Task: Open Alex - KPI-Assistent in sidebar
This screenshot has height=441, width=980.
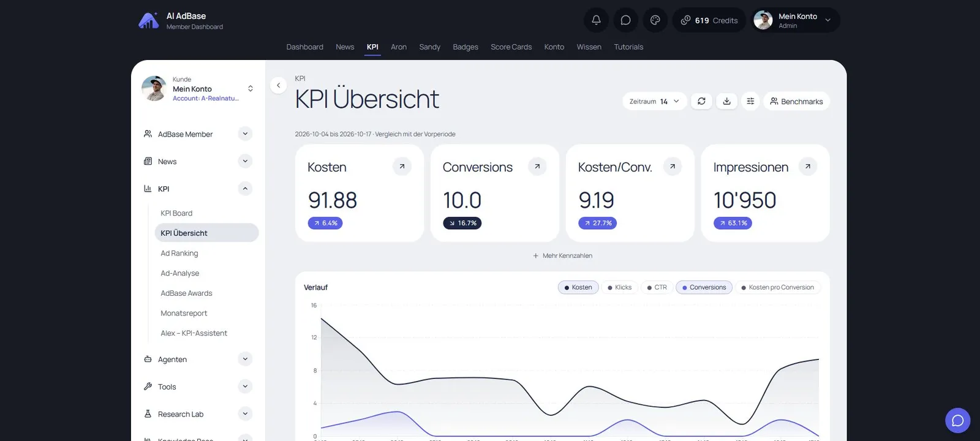Action: (206, 333)
